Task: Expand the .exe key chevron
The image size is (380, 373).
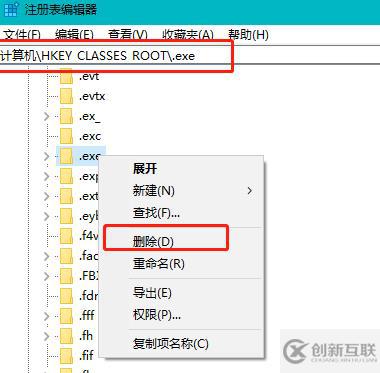Action: pyautogui.click(x=47, y=156)
